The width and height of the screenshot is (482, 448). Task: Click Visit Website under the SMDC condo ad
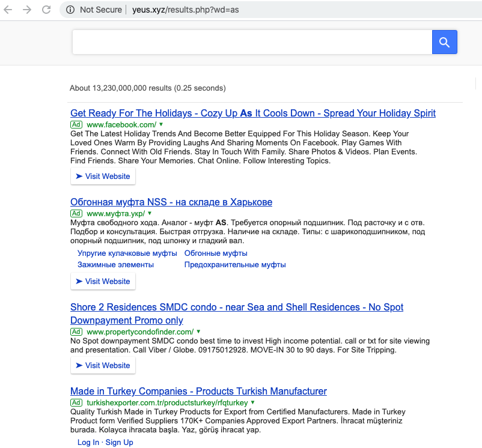(103, 365)
